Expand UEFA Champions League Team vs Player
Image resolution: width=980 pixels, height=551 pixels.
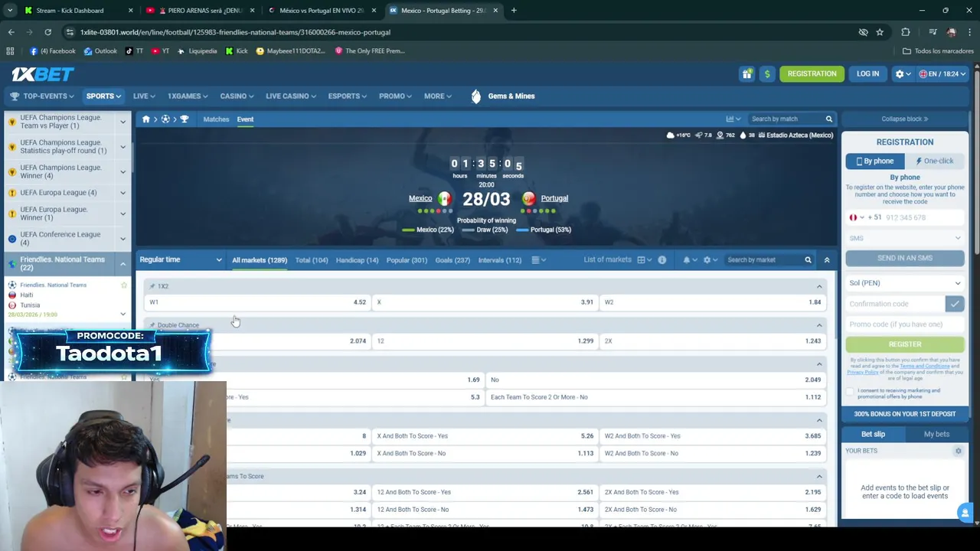[x=122, y=122]
